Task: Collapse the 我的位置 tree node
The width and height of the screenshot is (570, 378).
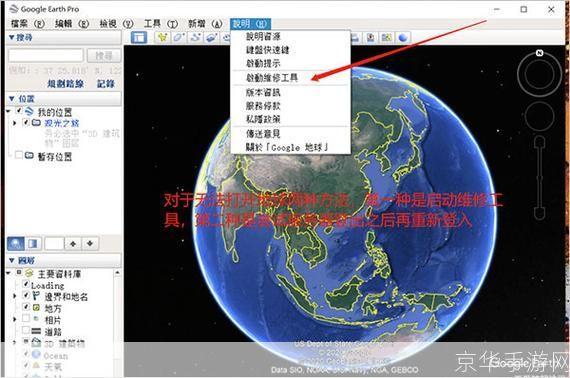Action: (x=9, y=111)
